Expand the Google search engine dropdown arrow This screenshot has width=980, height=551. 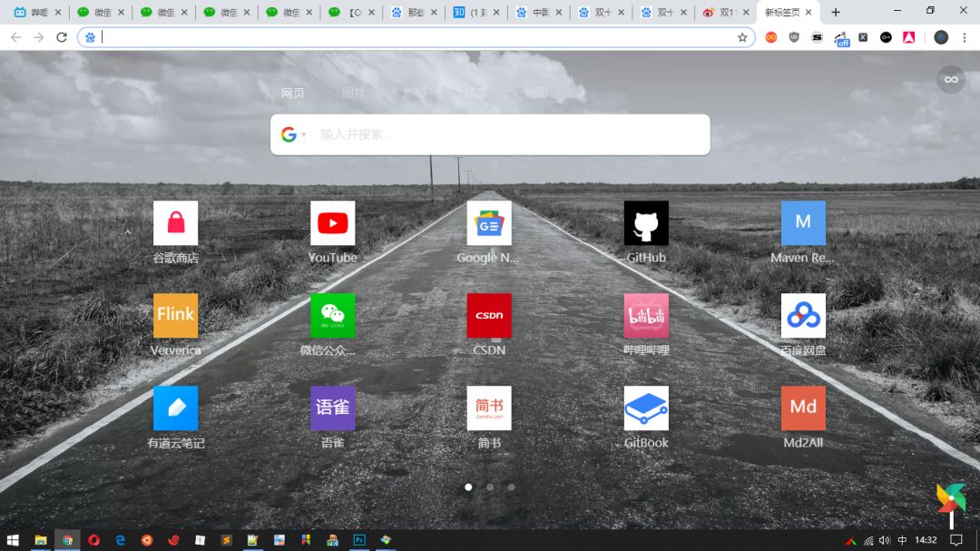pyautogui.click(x=304, y=134)
